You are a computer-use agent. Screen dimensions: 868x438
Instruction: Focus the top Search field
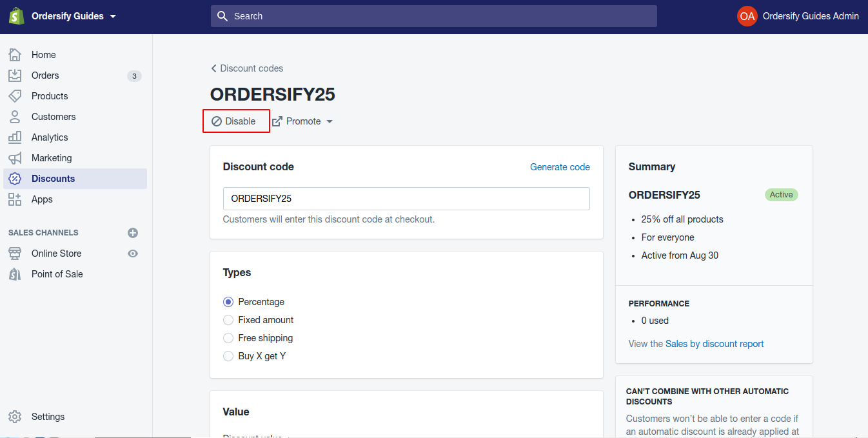pos(433,16)
